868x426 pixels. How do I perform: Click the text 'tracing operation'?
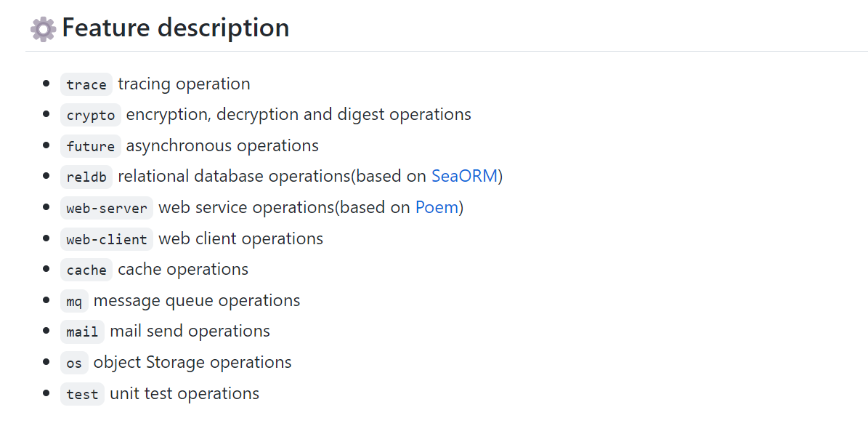184,84
